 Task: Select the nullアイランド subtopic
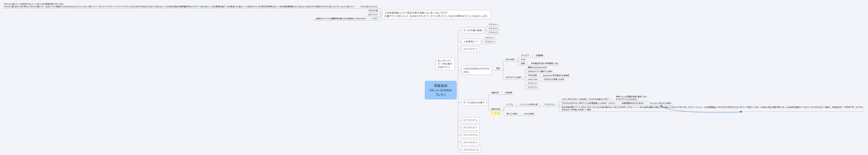373,15
